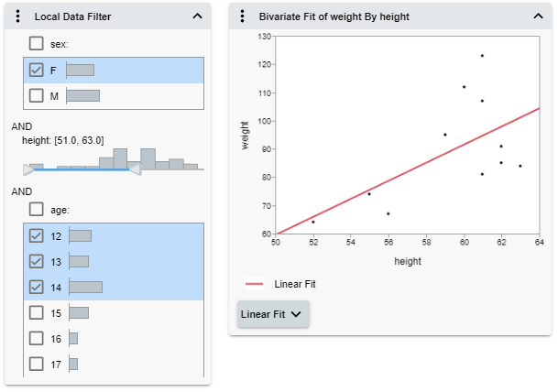Uncheck age 12
The width and height of the screenshot is (558, 392).
tap(37, 235)
